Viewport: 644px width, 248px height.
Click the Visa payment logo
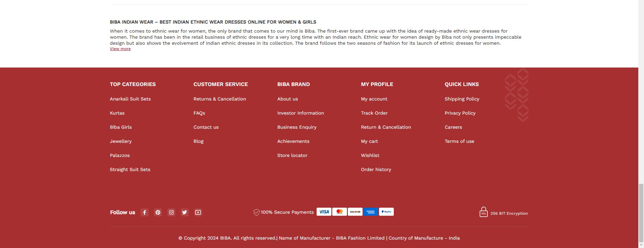(x=324, y=212)
